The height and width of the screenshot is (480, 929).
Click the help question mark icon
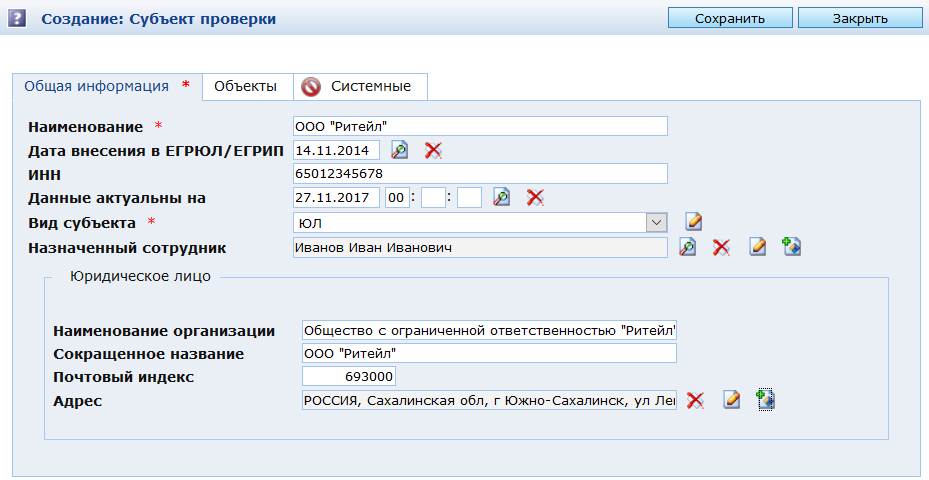(17, 18)
